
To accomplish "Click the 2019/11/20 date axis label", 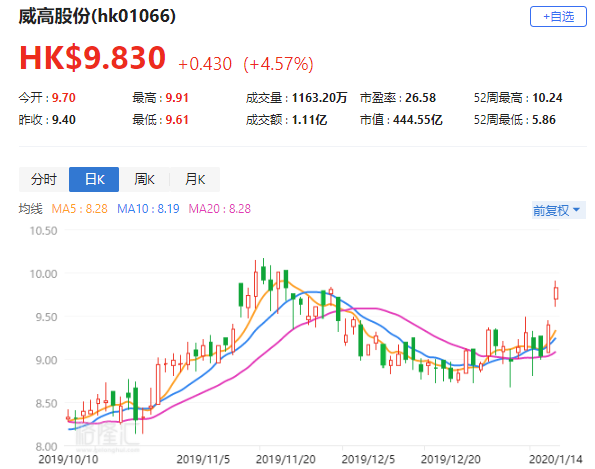I will (286, 460).
